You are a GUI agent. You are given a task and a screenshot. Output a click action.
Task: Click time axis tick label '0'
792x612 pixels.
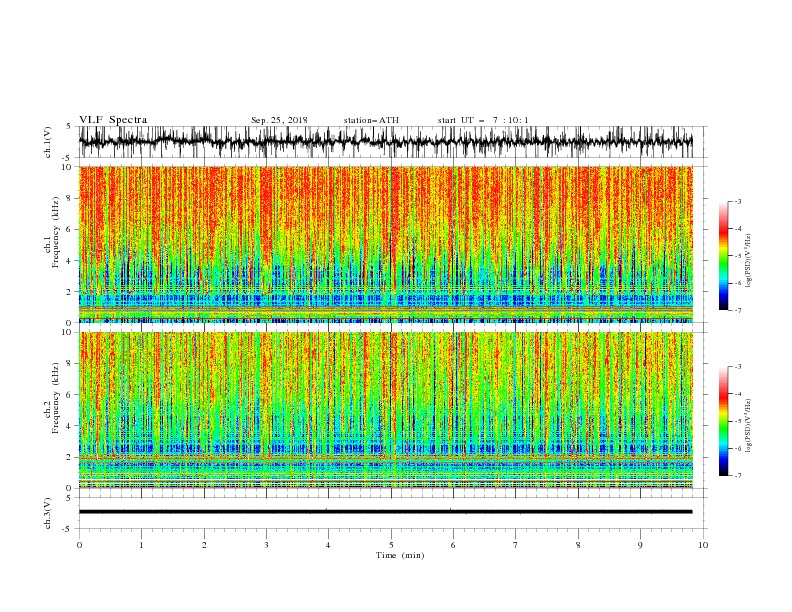[79, 545]
